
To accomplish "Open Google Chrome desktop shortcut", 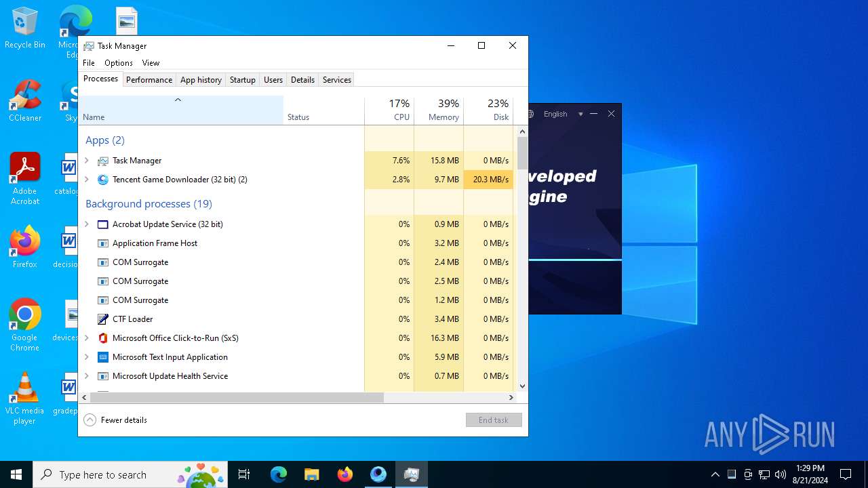I will [24, 325].
